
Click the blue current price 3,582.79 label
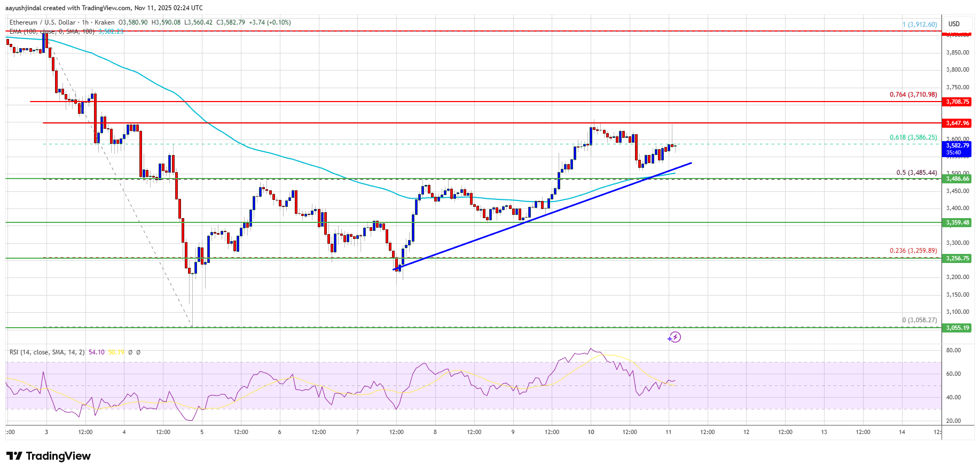pyautogui.click(x=957, y=149)
